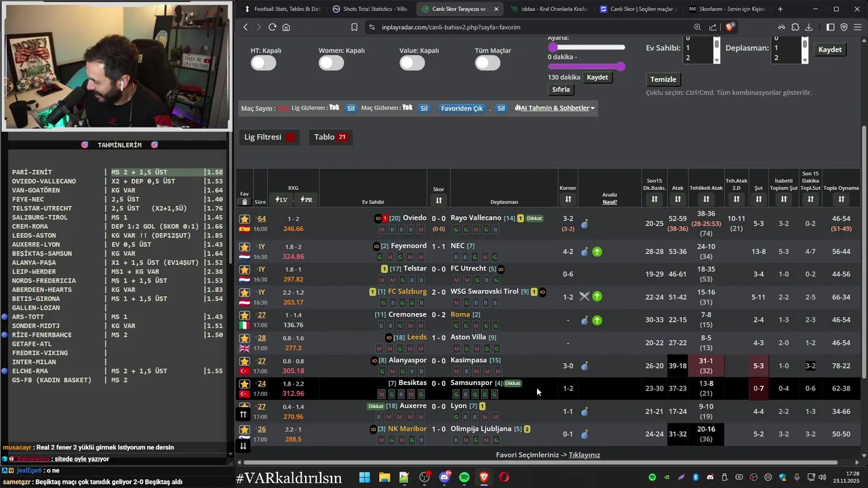868x488 pixels.
Task: Sort by Tehlikeli Atak column arrows
Action: (x=706, y=199)
